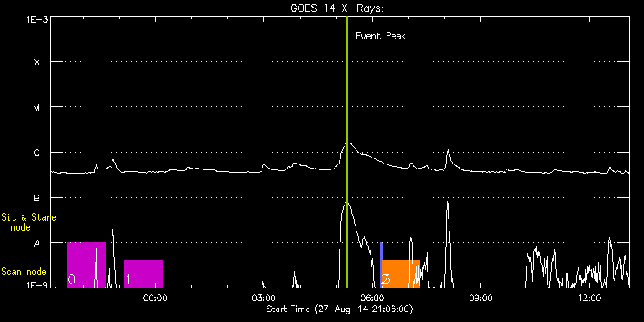644x322 pixels.
Task: Click the Sit & Stare mode label
Action: point(28,222)
